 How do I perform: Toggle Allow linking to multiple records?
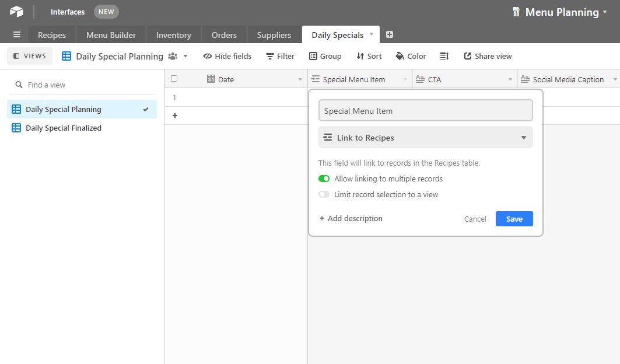click(324, 179)
